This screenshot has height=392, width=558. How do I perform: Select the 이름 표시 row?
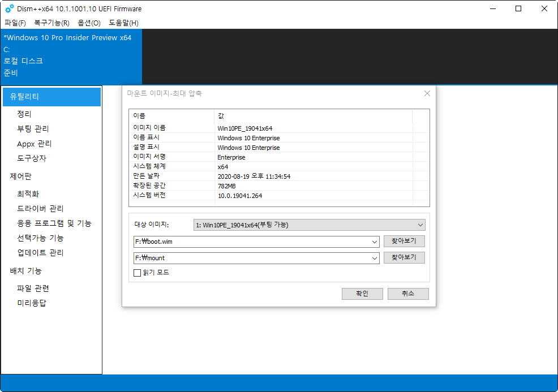coord(279,137)
